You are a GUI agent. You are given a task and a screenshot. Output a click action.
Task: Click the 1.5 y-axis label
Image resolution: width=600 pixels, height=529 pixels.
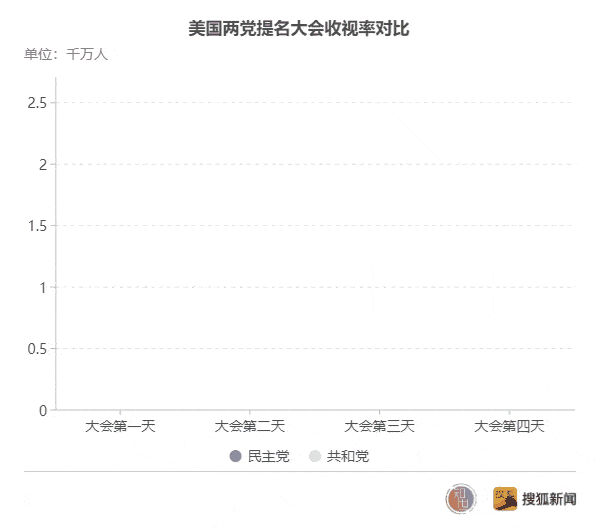click(37, 226)
